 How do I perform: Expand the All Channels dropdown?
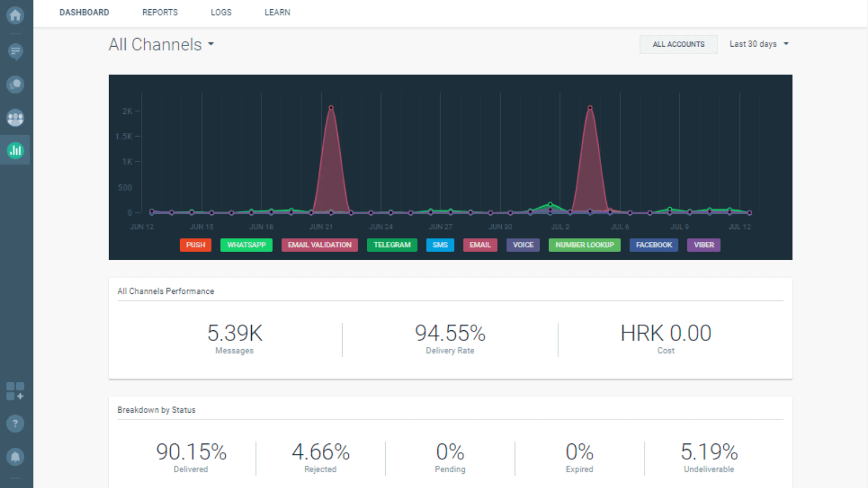162,44
